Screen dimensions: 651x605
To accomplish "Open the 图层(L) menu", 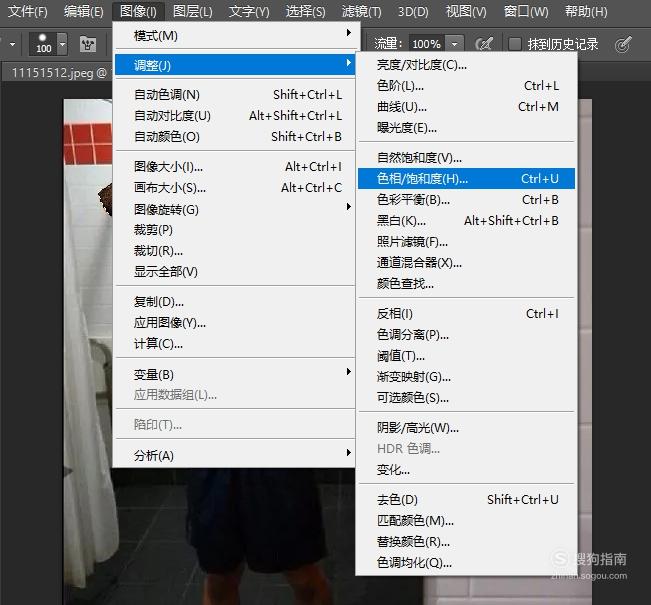I will 193,11.
